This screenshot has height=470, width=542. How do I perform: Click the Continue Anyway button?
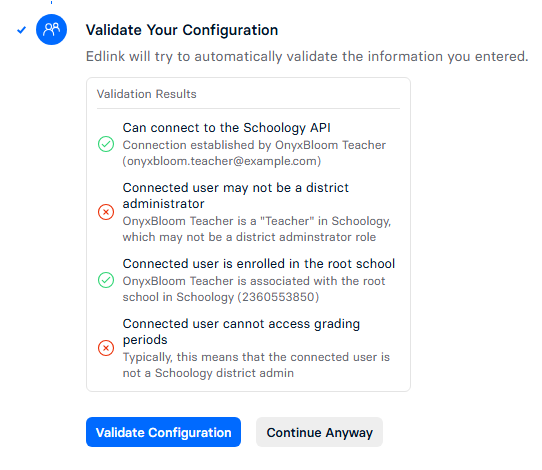(x=319, y=432)
